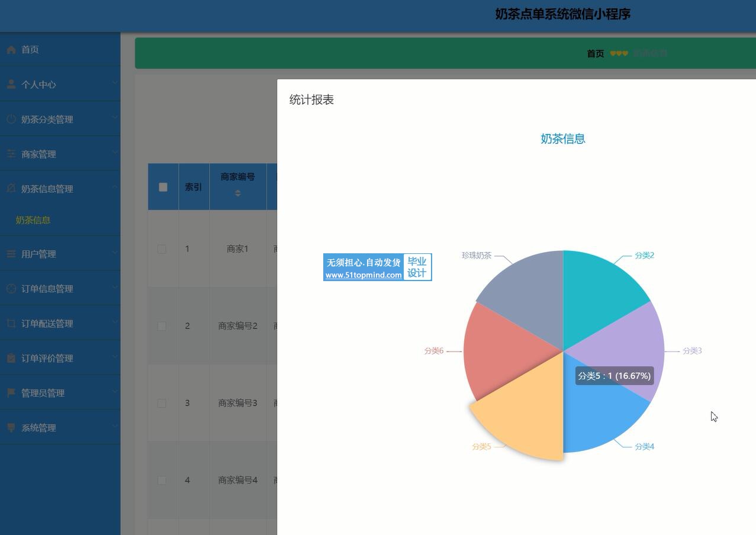
Task: Click the 首页 breadcrumb link
Action: (595, 53)
